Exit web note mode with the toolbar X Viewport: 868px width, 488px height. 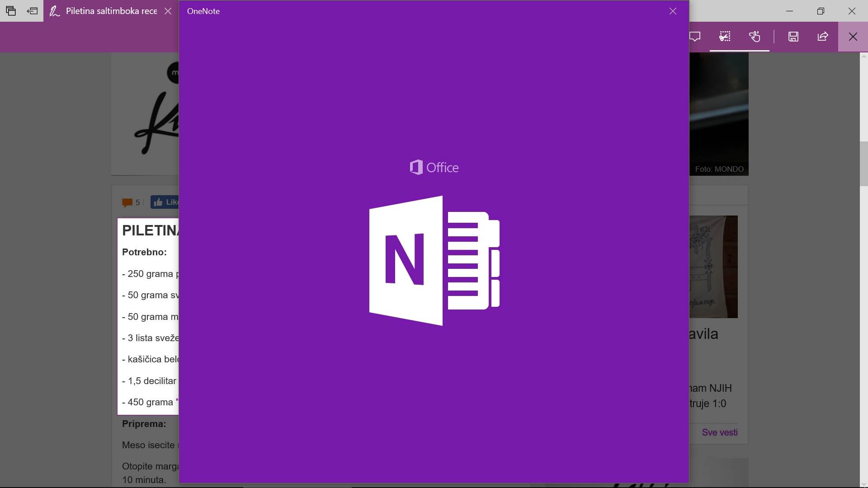(x=853, y=37)
